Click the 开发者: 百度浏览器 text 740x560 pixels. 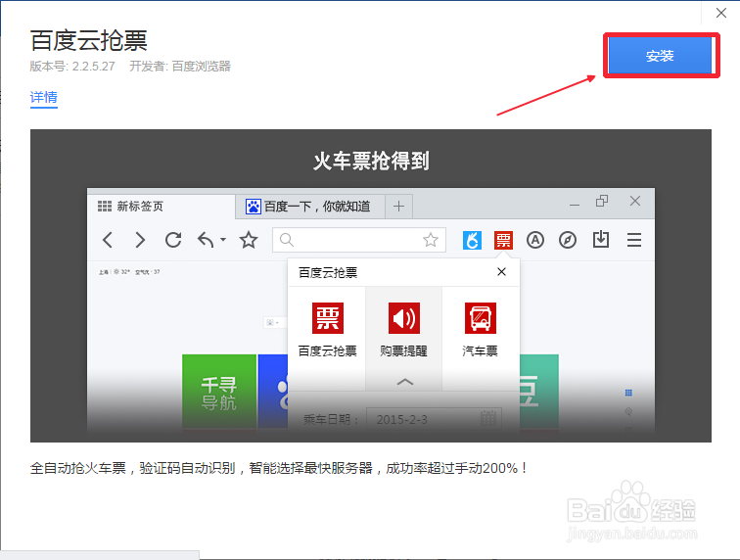point(180,67)
